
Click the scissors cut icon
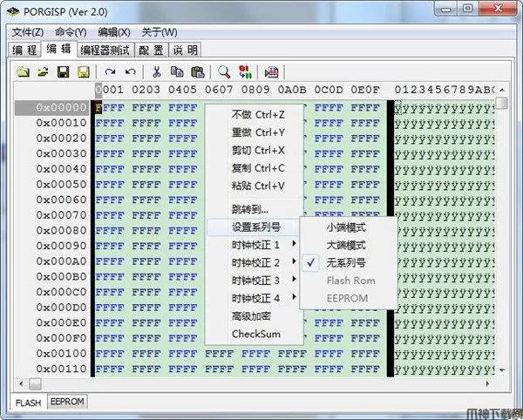pyautogui.click(x=156, y=71)
